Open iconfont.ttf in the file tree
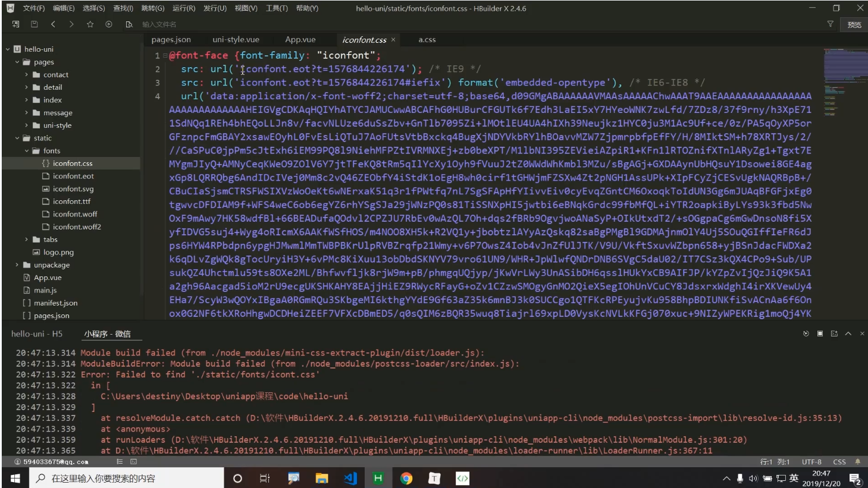 pos(71,202)
